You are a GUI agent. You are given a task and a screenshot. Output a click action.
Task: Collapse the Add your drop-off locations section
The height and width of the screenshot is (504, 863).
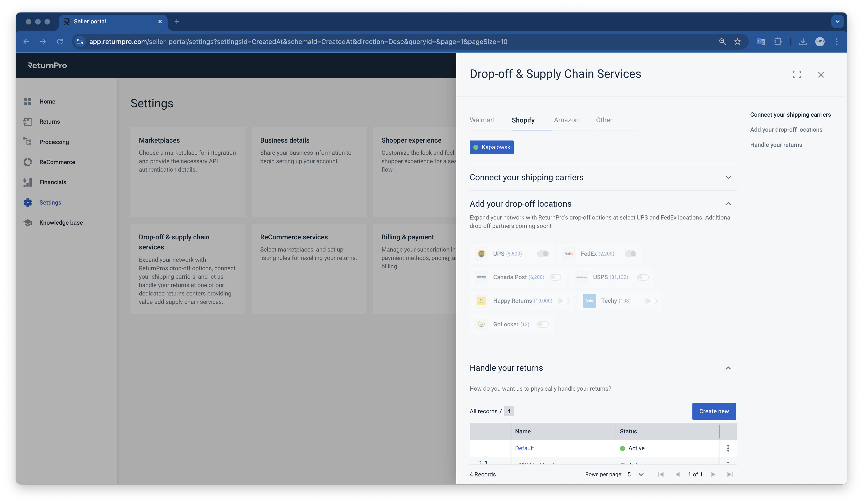tap(728, 204)
